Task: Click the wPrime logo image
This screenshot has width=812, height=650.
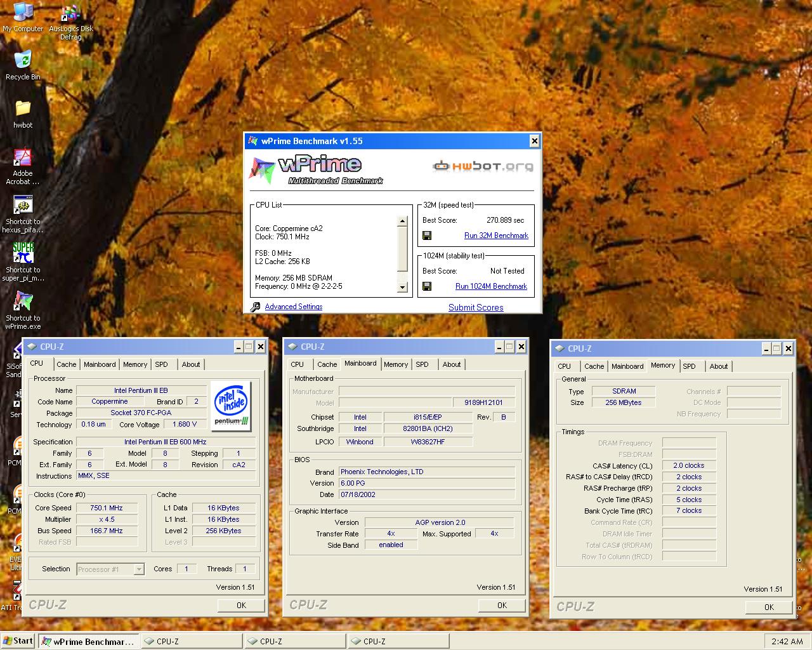Action: tap(316, 169)
